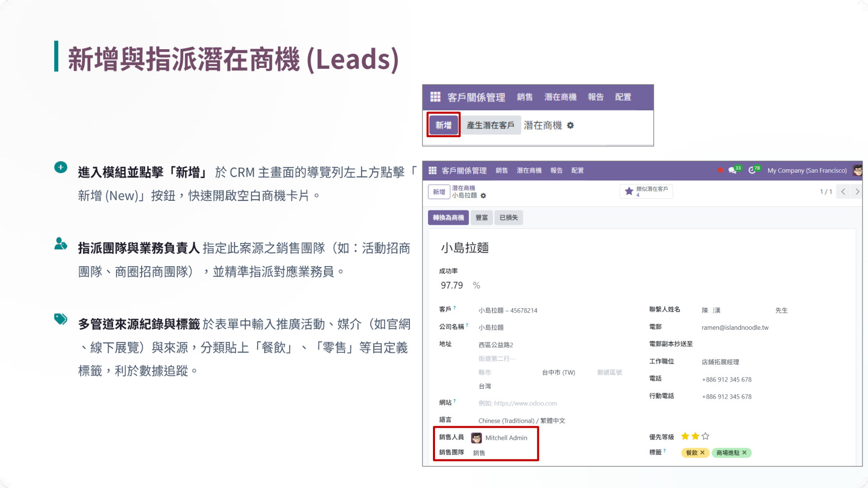This screenshot has height=488, width=868.
Task: Click the email ramen@islandnoodle.tw
Action: coord(735,327)
